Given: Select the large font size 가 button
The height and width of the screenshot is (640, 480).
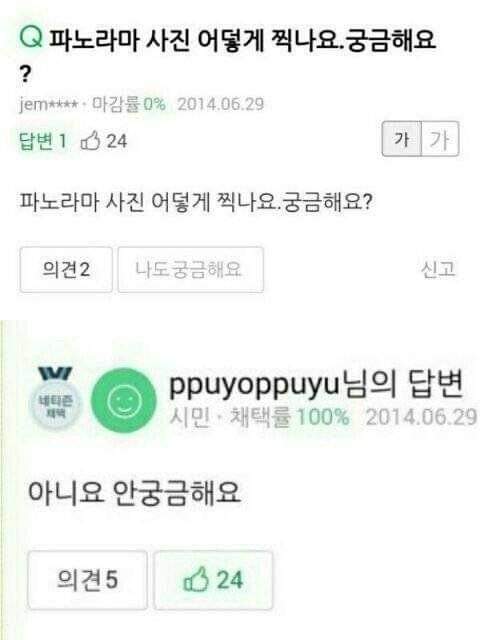Looking at the screenshot, I should click(x=440, y=139).
